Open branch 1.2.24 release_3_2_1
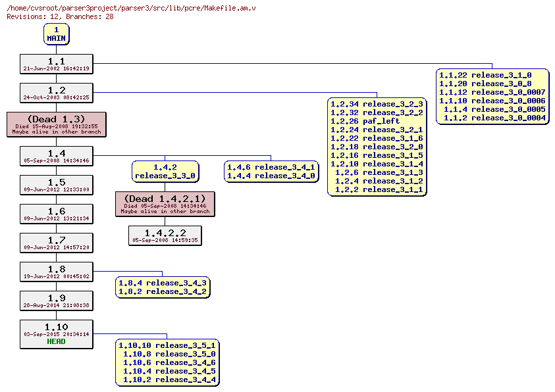 (377, 130)
